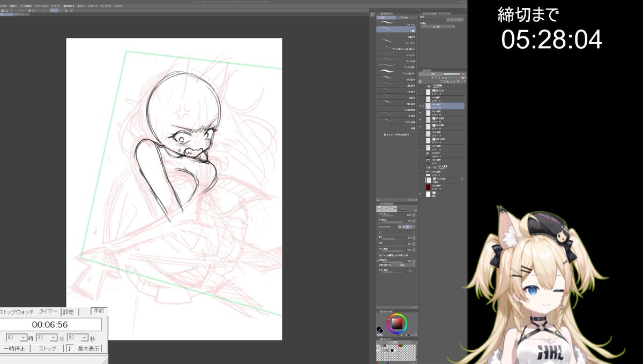The height and width of the screenshot is (364, 643).
Task: Pick a swatch from the color set palette
Action: 395,351
